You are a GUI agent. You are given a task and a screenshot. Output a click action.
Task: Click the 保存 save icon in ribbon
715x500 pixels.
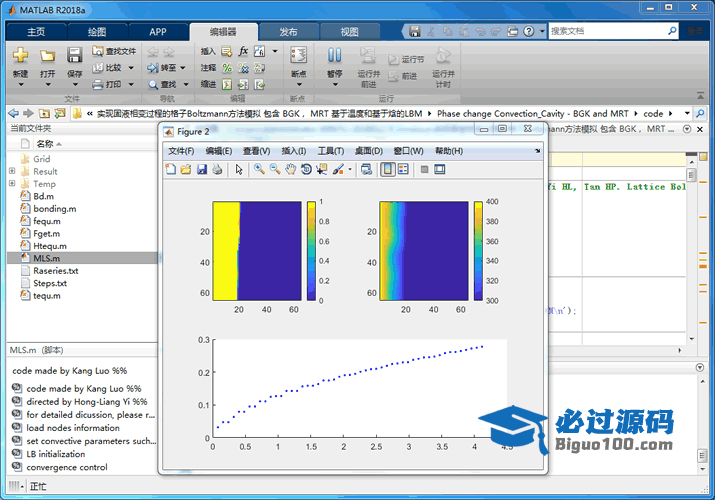pyautogui.click(x=74, y=55)
